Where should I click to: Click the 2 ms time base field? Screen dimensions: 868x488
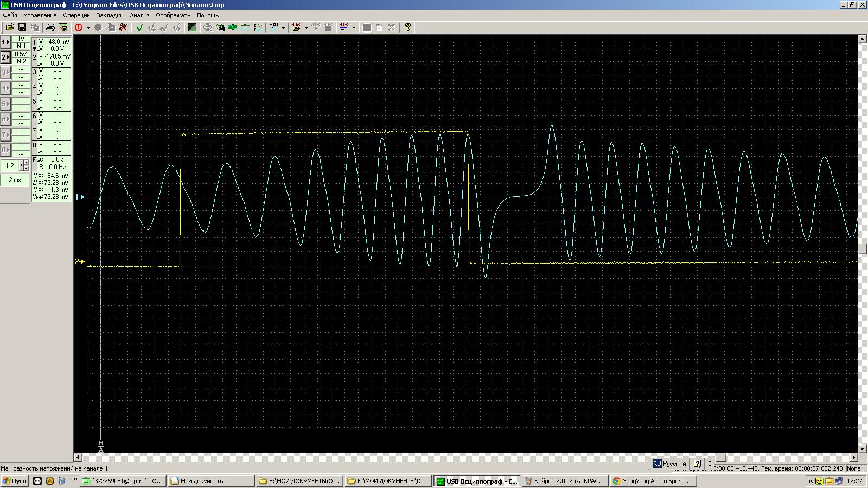click(15, 180)
